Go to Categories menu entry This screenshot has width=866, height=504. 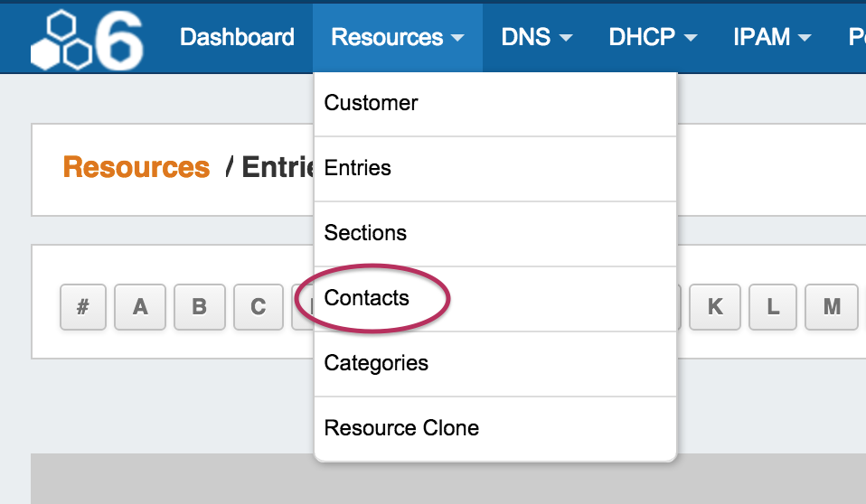[376, 363]
